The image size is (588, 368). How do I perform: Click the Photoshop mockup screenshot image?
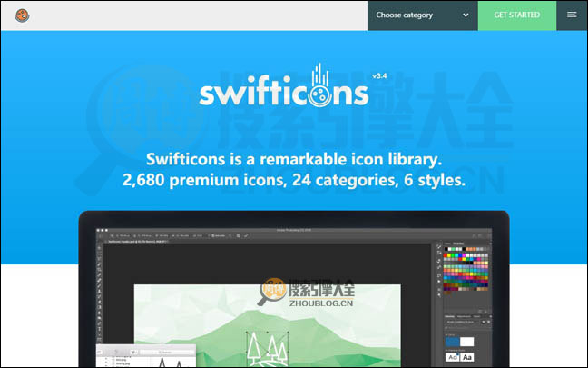tap(294, 289)
